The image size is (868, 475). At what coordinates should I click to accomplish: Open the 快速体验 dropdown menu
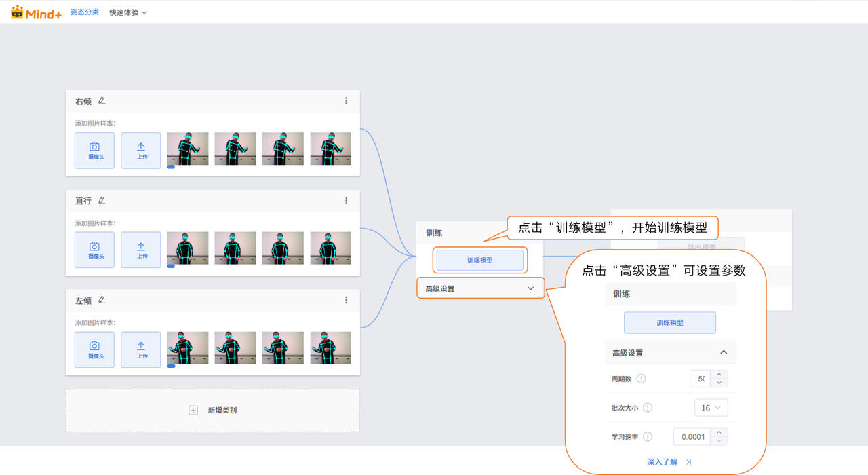[x=128, y=12]
